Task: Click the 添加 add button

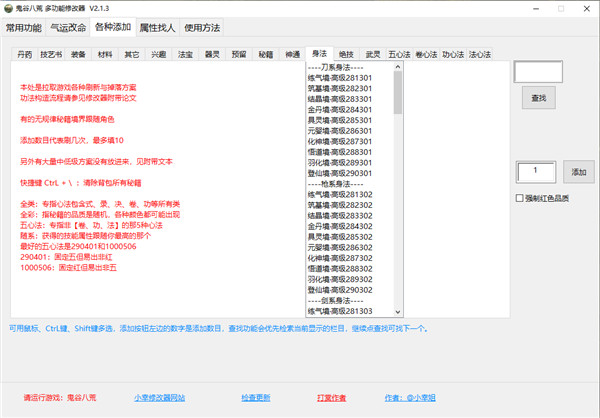Action: [x=579, y=172]
